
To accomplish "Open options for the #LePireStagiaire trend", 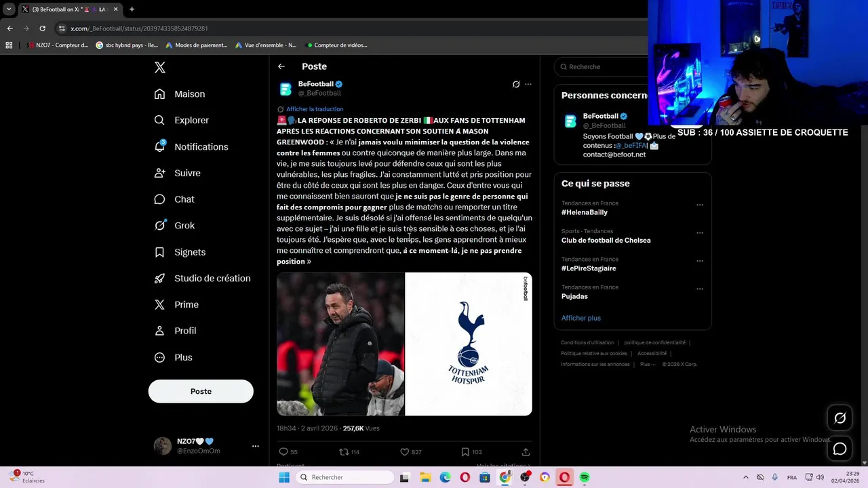I will coord(700,261).
